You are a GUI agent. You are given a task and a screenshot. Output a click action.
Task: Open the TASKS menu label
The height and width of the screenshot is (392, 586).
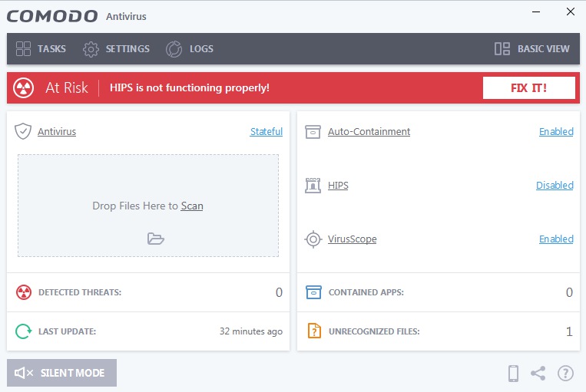(x=51, y=49)
